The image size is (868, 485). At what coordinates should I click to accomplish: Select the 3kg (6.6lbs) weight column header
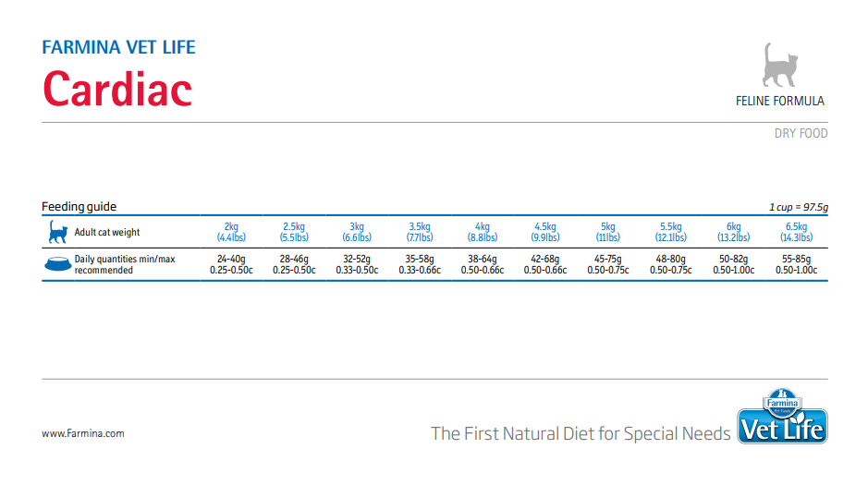tap(357, 232)
